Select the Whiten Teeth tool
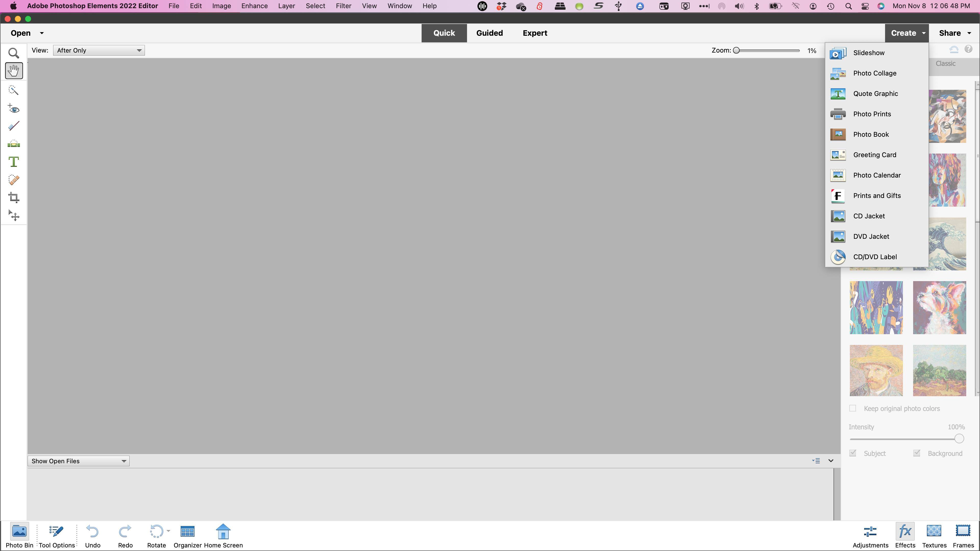This screenshot has width=980, height=551. pyautogui.click(x=14, y=126)
